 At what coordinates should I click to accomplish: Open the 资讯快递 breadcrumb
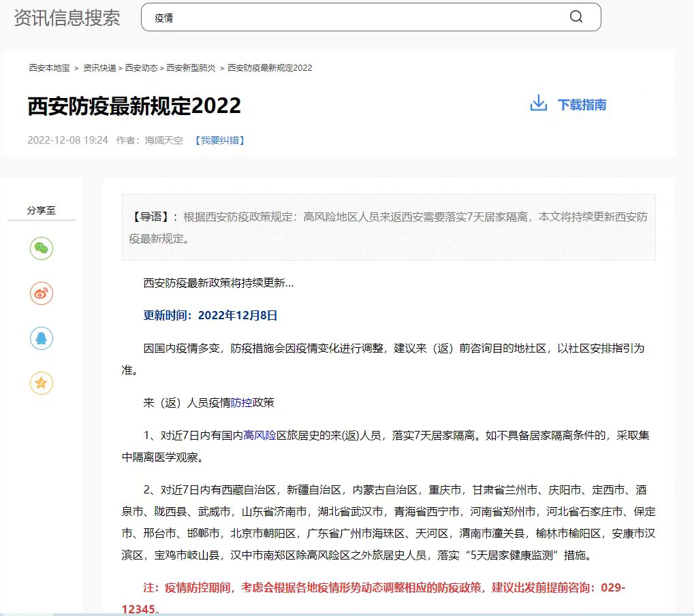pyautogui.click(x=99, y=67)
